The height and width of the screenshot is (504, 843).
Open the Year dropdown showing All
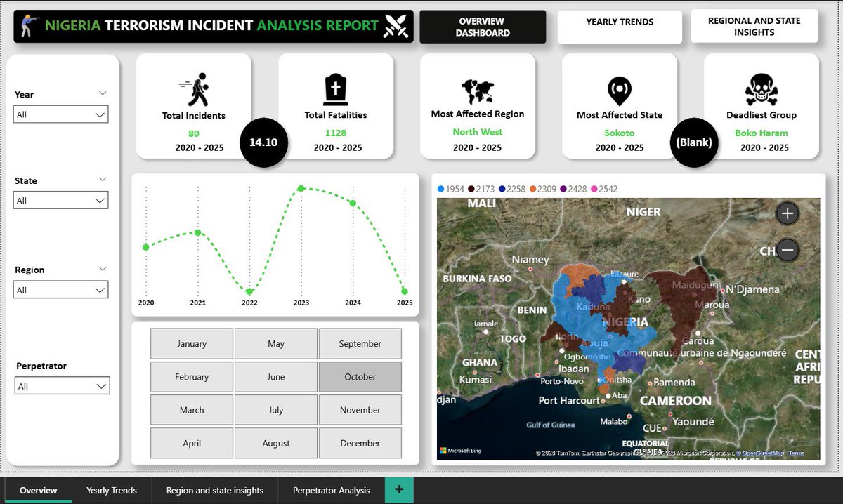[x=61, y=114]
